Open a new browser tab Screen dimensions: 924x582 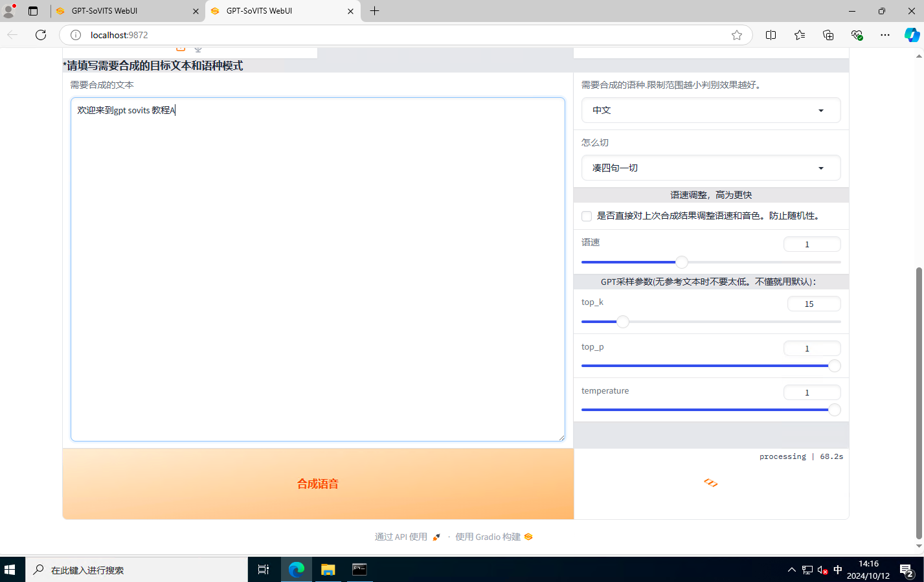pyautogui.click(x=374, y=11)
